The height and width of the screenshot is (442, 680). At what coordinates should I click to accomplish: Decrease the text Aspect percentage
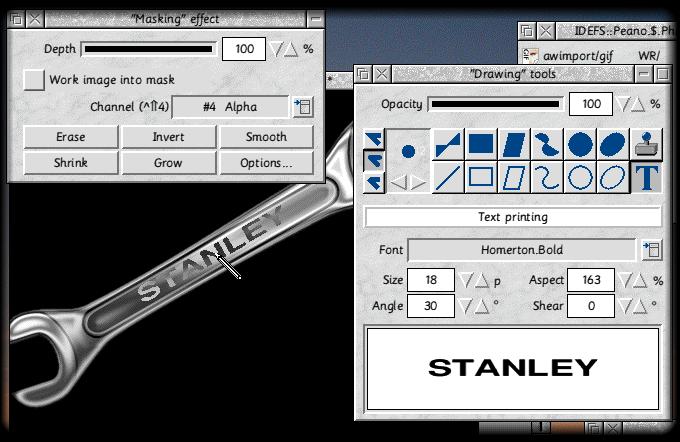[x=626, y=280]
